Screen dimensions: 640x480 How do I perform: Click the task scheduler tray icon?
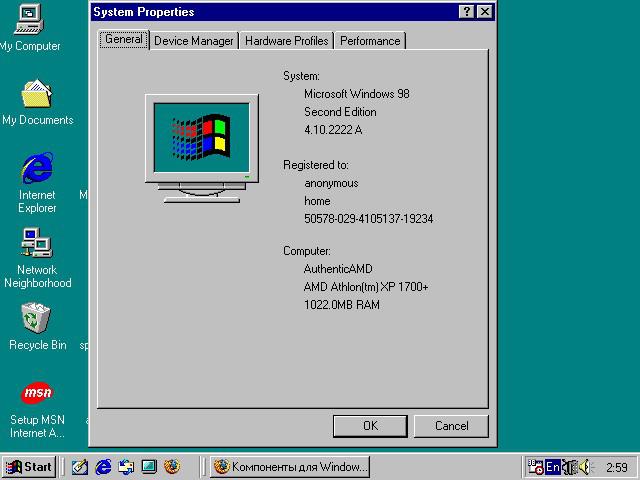click(x=536, y=467)
